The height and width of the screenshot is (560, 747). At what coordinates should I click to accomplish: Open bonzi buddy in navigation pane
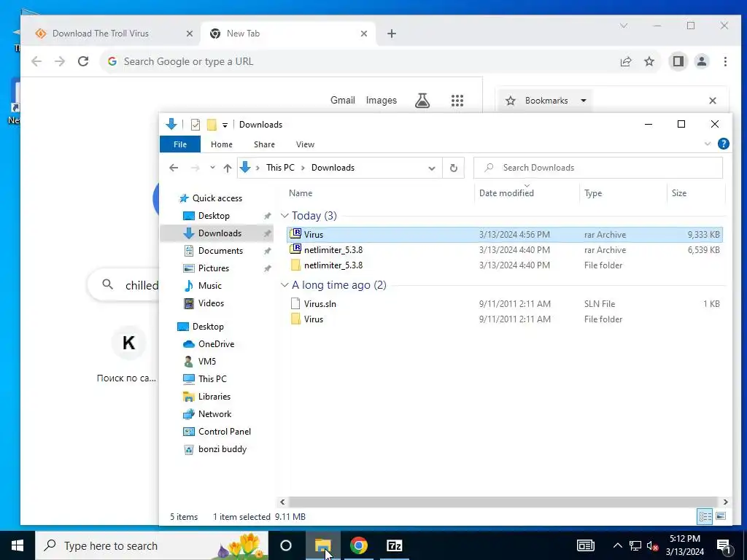point(222,449)
